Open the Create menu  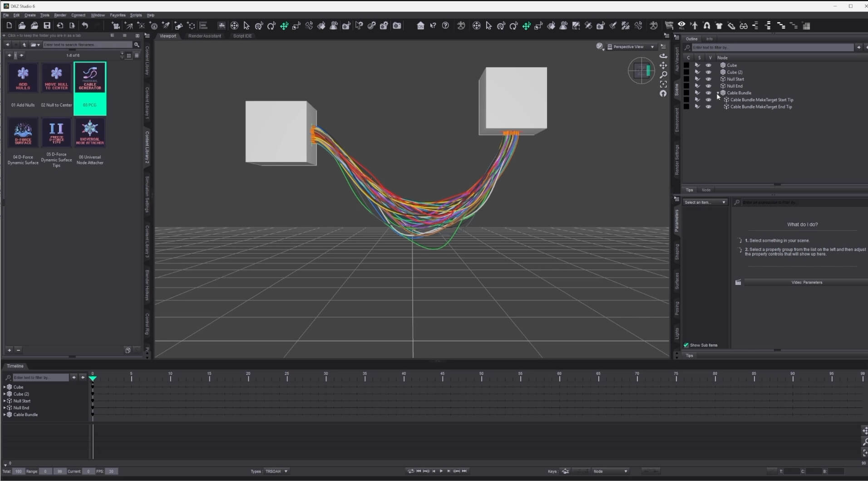point(30,15)
